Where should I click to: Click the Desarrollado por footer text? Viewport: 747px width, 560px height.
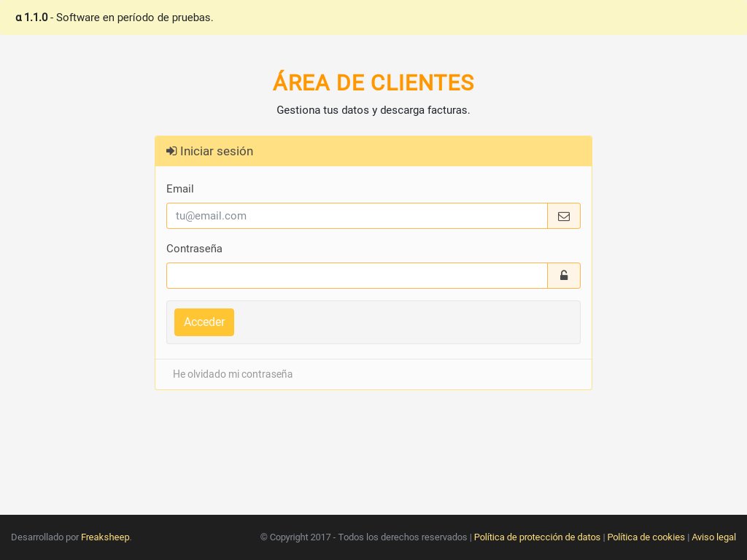pos(44,537)
